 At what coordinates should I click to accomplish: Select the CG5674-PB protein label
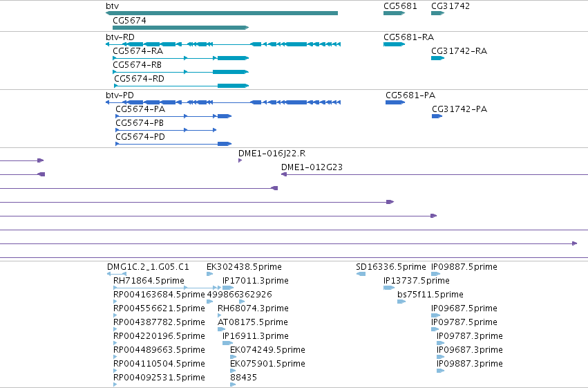coord(140,123)
